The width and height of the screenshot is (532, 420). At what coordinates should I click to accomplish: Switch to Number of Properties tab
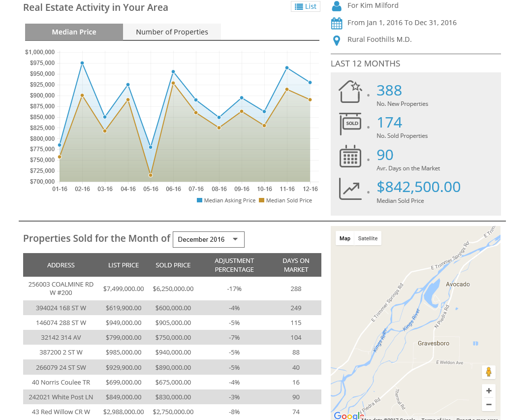tap(172, 32)
